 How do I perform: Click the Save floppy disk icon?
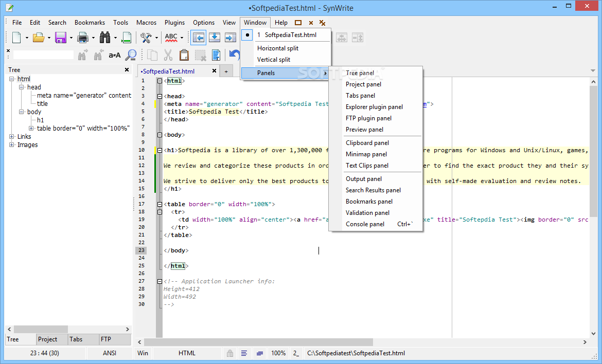point(61,38)
